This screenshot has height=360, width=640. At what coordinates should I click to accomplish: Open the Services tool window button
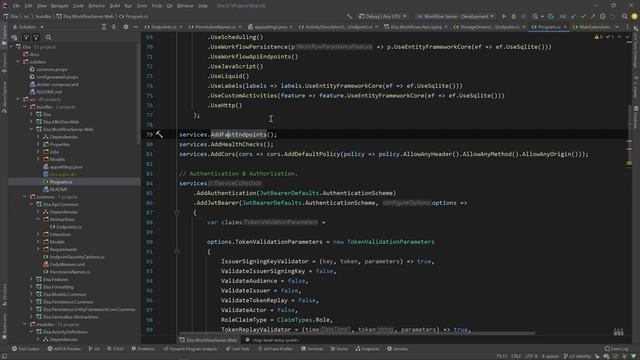pos(397,349)
